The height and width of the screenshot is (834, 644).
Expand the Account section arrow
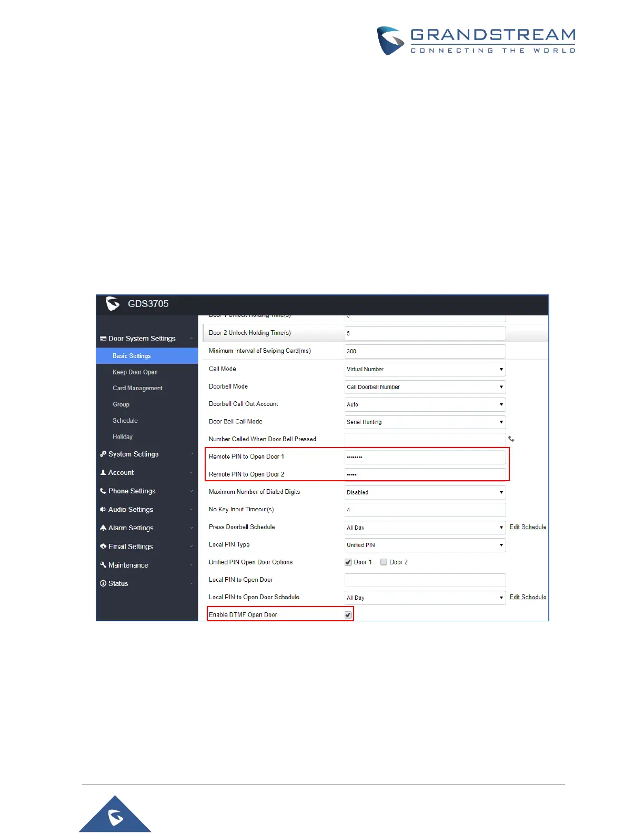(x=192, y=473)
